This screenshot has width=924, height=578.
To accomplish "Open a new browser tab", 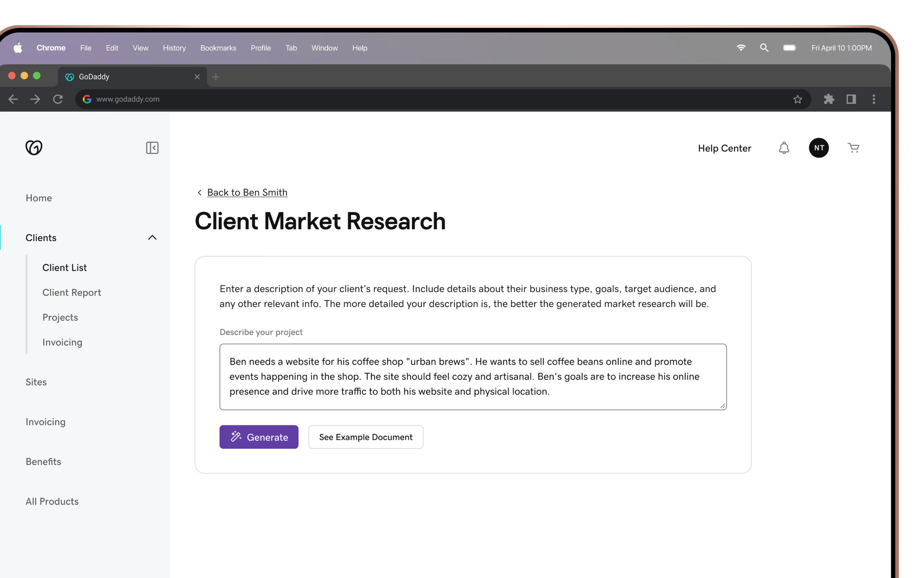I will click(x=216, y=77).
